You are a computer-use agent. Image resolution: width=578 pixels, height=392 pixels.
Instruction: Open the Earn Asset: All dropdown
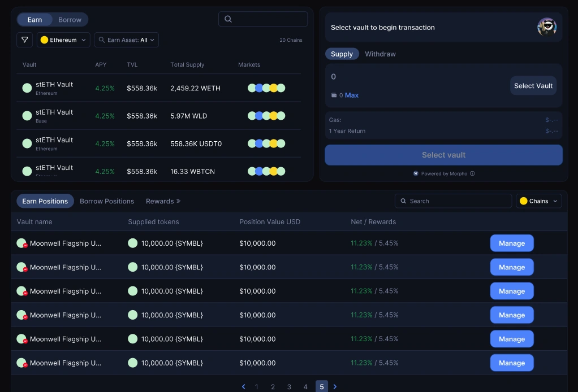coord(127,40)
